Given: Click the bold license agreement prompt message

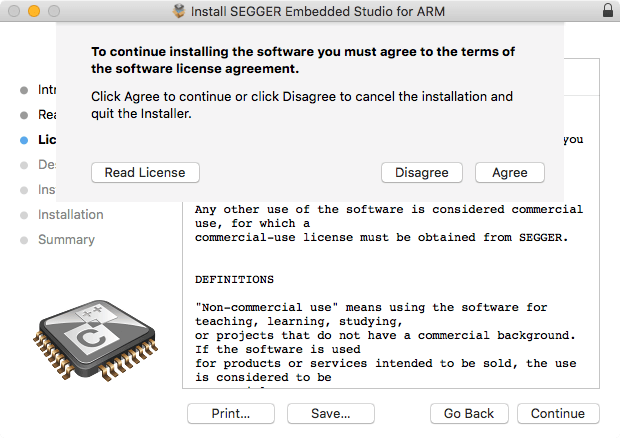Looking at the screenshot, I should (303, 60).
